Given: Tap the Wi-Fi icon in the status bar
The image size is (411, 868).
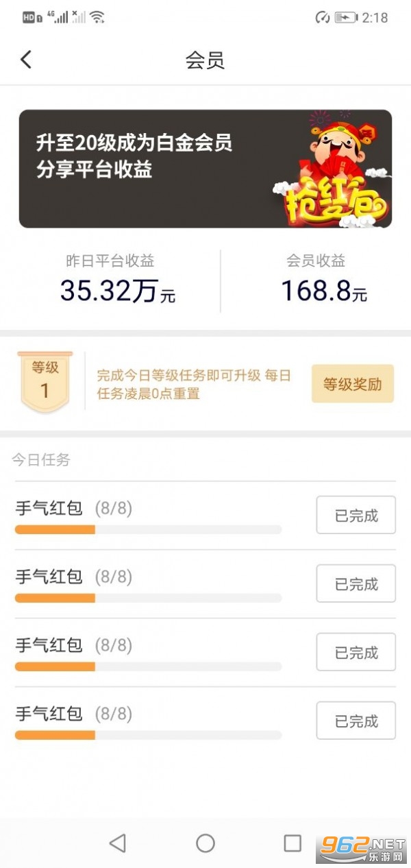Looking at the screenshot, I should [x=97, y=17].
